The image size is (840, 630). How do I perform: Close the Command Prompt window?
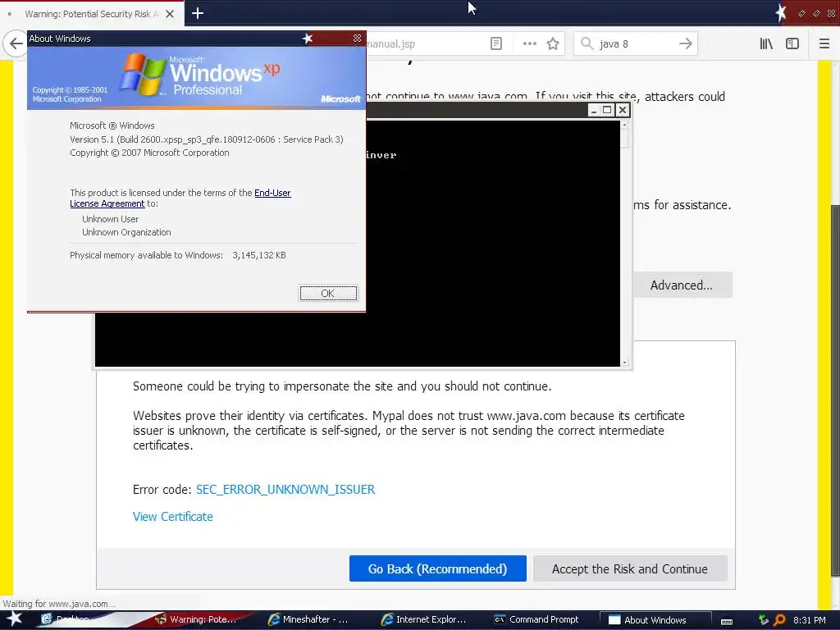(x=622, y=111)
